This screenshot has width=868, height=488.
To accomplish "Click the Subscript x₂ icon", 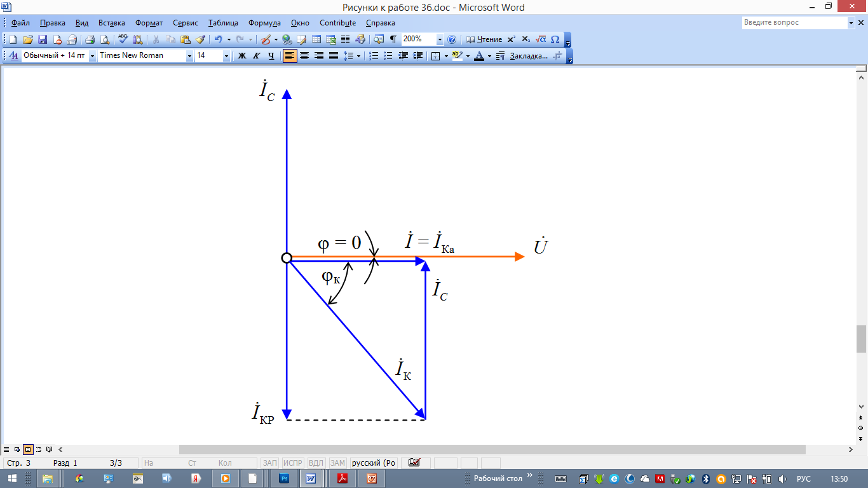I will (x=526, y=39).
